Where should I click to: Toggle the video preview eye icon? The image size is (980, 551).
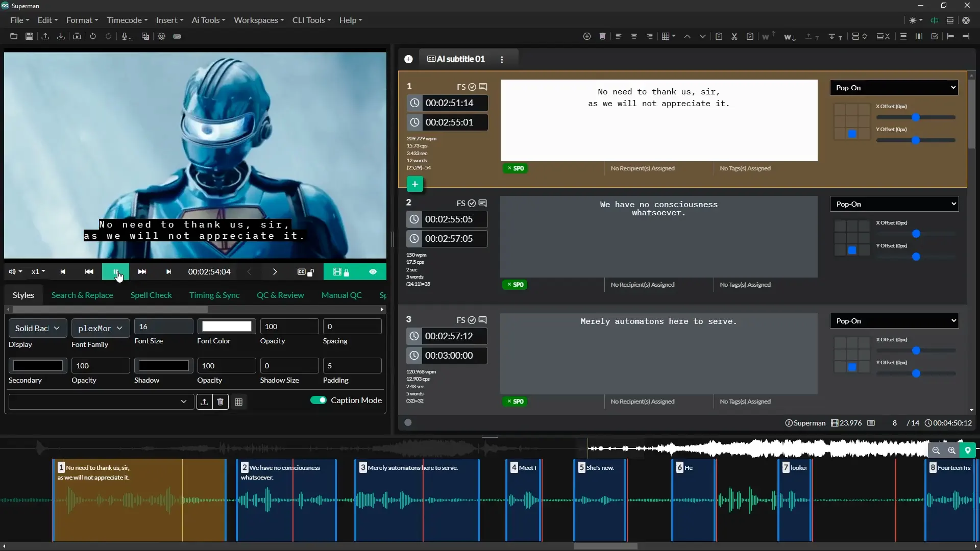(373, 272)
